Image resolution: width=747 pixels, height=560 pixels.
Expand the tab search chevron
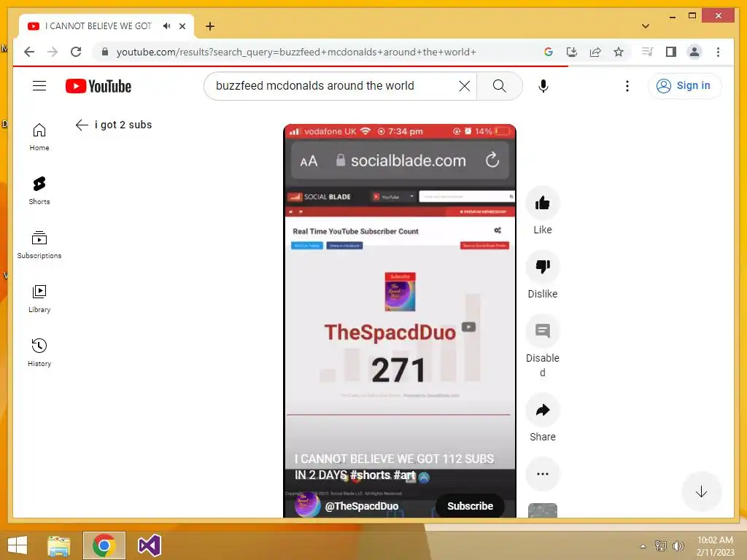[645, 26]
